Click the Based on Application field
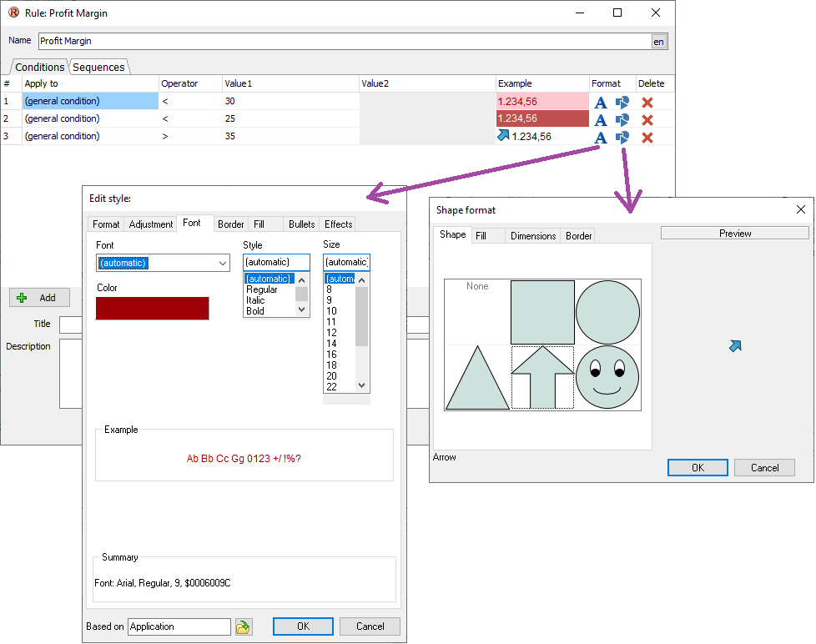 coord(179,626)
